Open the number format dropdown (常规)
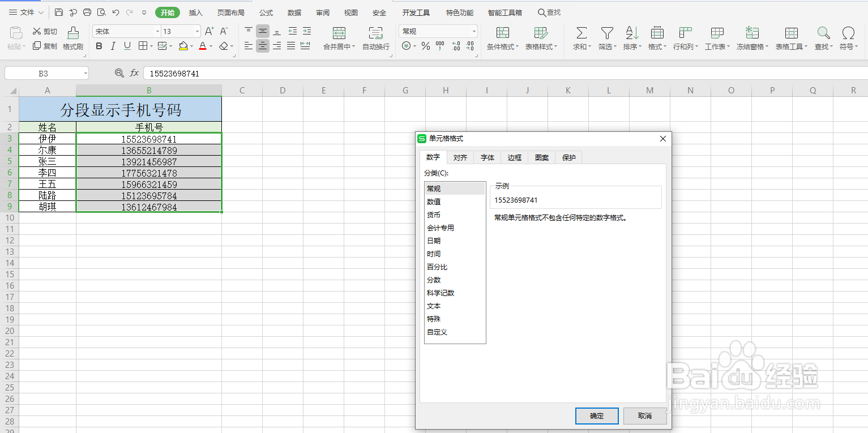868x433 pixels. click(x=474, y=32)
